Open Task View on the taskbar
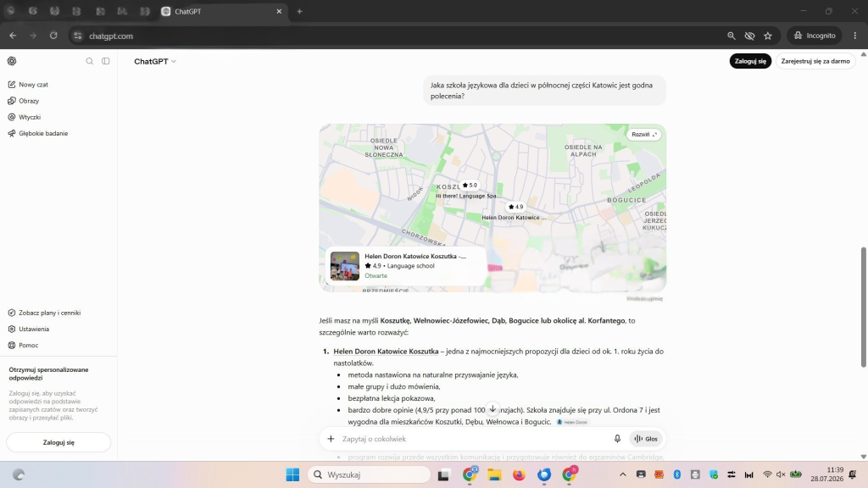The width and height of the screenshot is (868, 488). (x=443, y=474)
